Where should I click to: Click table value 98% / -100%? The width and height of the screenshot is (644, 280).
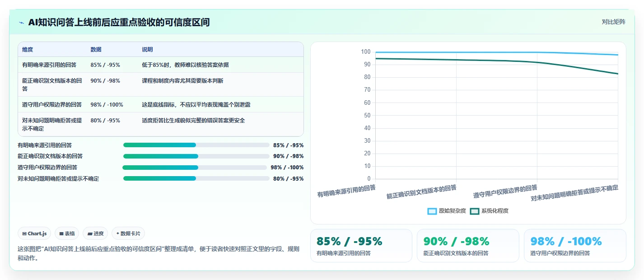pyautogui.click(x=107, y=105)
